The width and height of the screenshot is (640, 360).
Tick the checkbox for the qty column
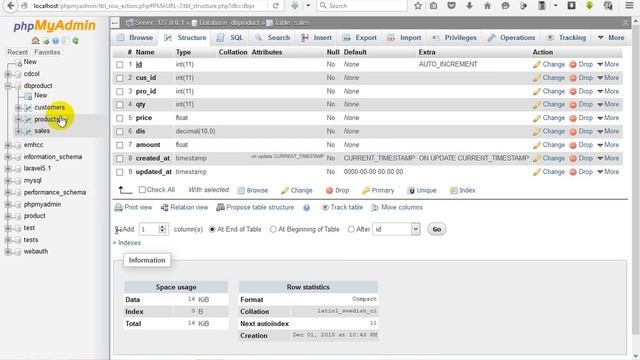coord(120,105)
